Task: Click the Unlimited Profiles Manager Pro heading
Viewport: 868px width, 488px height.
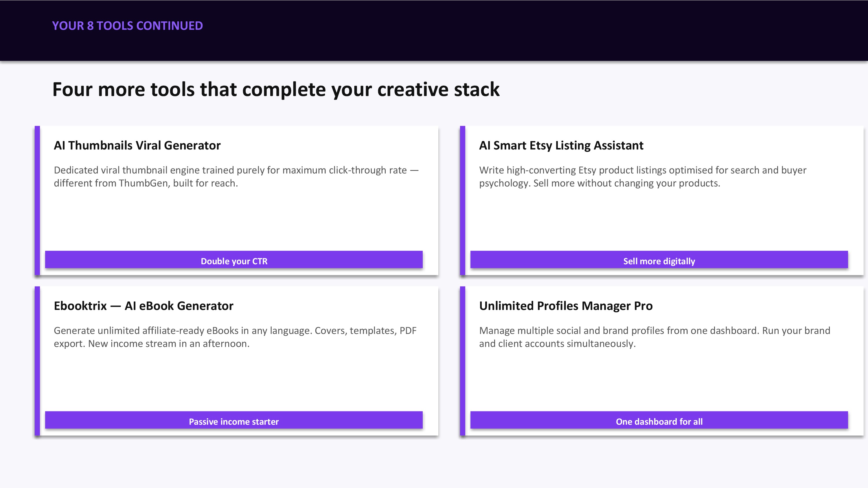Action: coord(566,306)
